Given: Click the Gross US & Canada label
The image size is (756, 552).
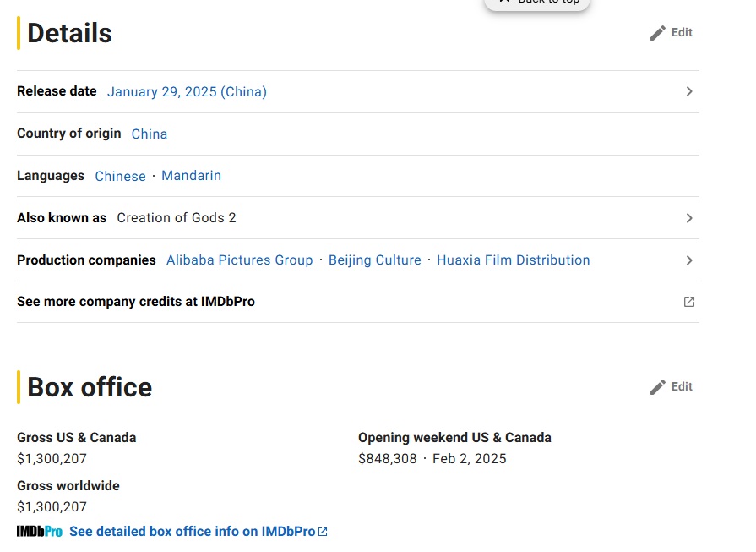Looking at the screenshot, I should point(77,438).
